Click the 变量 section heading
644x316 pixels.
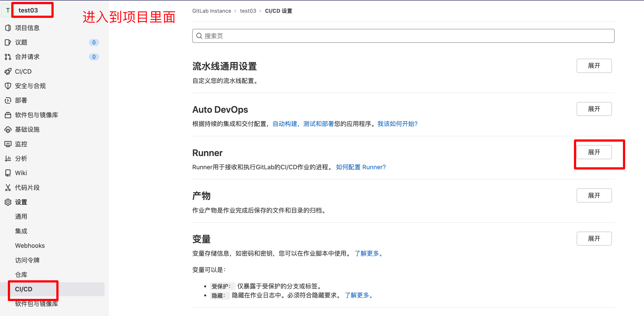pos(201,239)
